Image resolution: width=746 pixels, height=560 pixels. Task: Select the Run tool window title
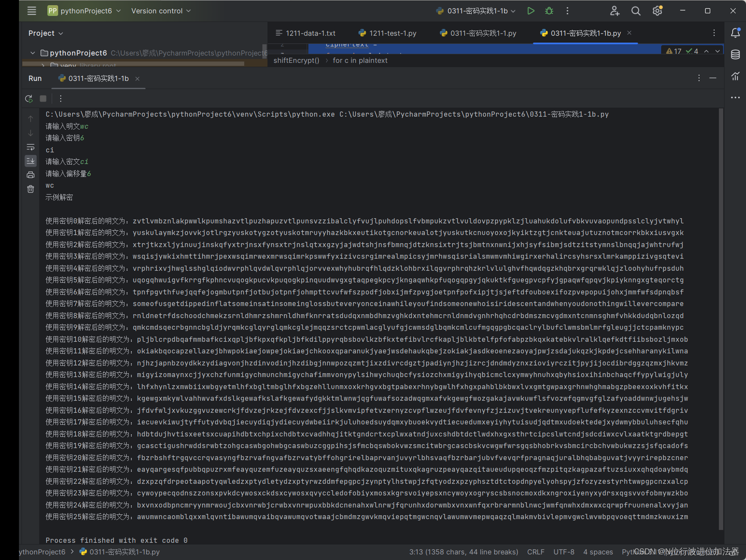[x=35, y=78]
